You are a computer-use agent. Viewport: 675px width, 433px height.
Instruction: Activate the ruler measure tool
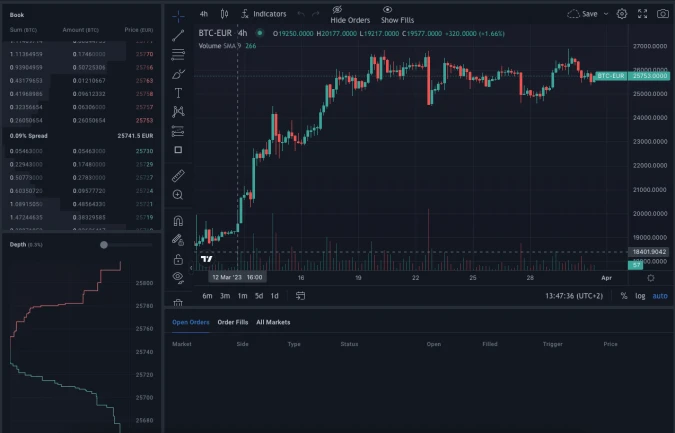pyautogui.click(x=178, y=175)
